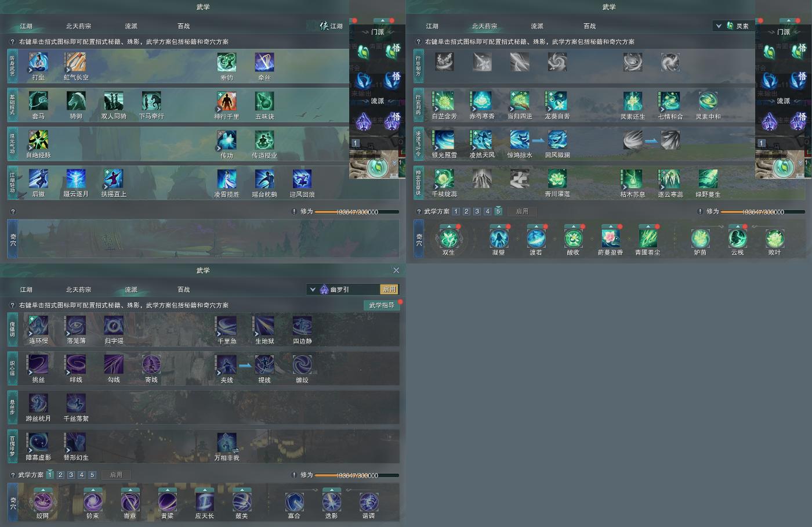Click the 神行千里 skill icon

click(227, 101)
